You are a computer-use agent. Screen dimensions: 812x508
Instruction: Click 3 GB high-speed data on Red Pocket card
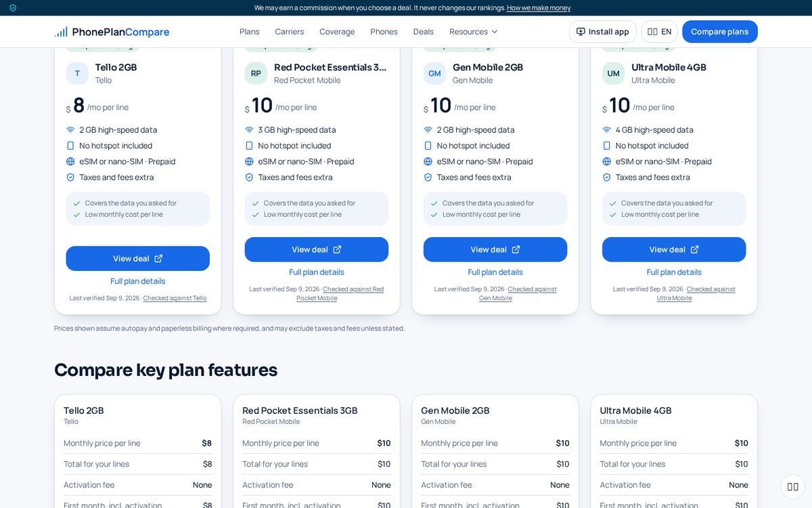coord(297,130)
